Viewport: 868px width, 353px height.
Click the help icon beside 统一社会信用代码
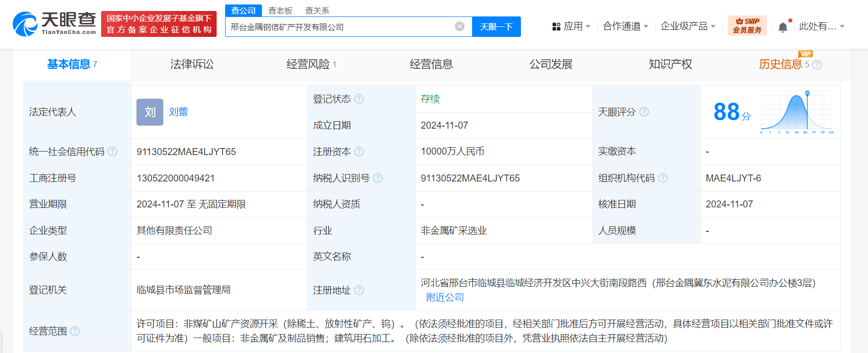coord(113,152)
